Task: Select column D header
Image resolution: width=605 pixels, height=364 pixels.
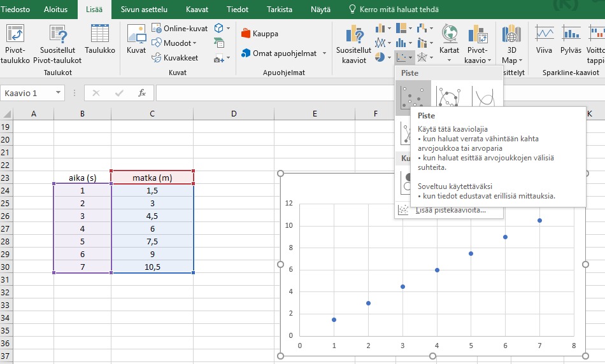Action: pos(234,114)
